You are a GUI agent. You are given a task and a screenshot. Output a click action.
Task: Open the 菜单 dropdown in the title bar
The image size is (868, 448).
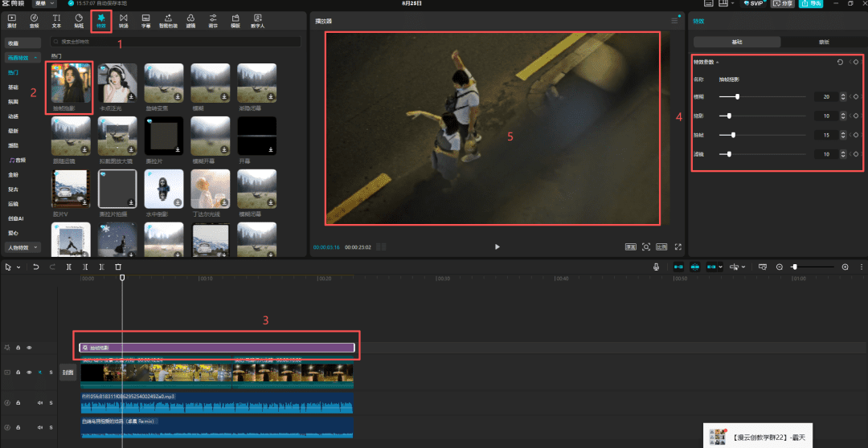point(43,4)
